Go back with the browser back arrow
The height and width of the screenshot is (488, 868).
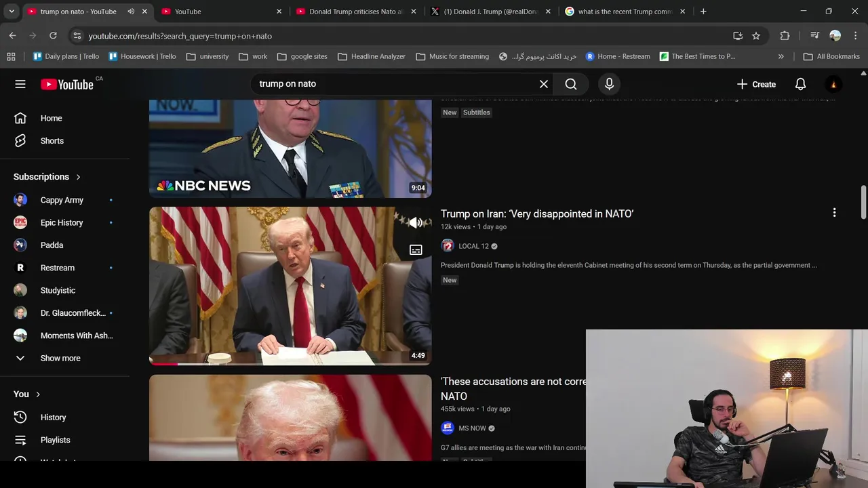[x=12, y=35]
